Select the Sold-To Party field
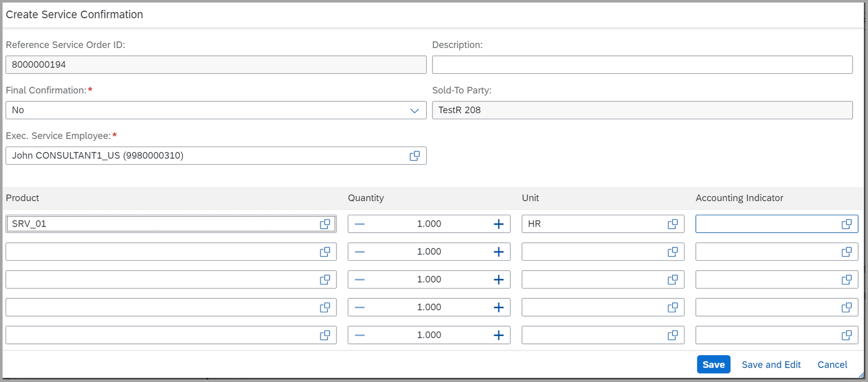Image resolution: width=868 pixels, height=382 pixels. [x=642, y=110]
